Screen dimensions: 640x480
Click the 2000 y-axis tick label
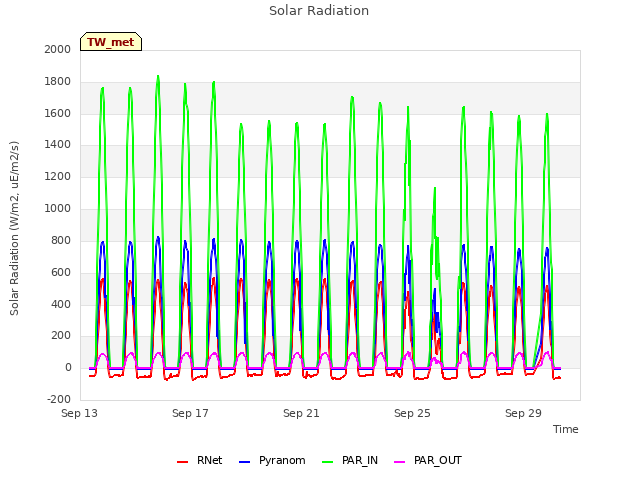point(58,49)
